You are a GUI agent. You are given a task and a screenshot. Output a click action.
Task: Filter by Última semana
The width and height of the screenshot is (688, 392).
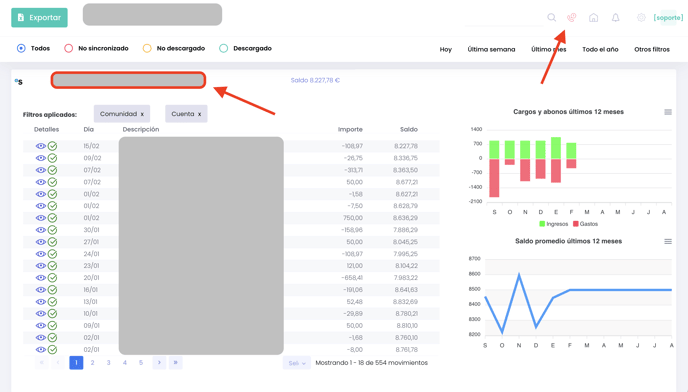[491, 49]
